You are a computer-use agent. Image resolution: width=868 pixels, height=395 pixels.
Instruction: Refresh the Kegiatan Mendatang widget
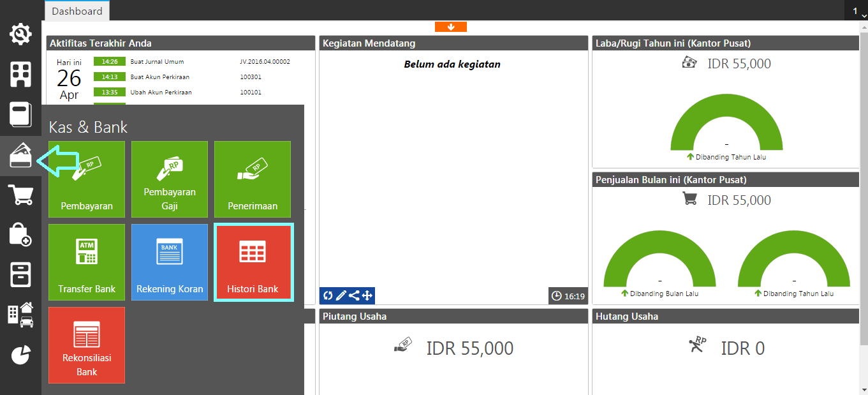coord(327,295)
